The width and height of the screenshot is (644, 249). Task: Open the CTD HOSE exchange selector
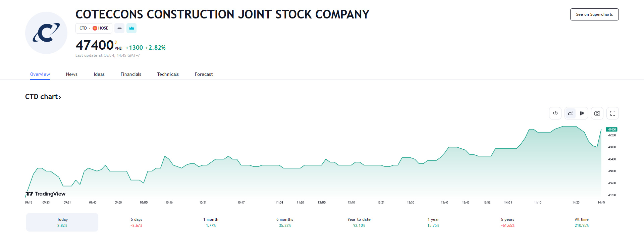coord(94,29)
